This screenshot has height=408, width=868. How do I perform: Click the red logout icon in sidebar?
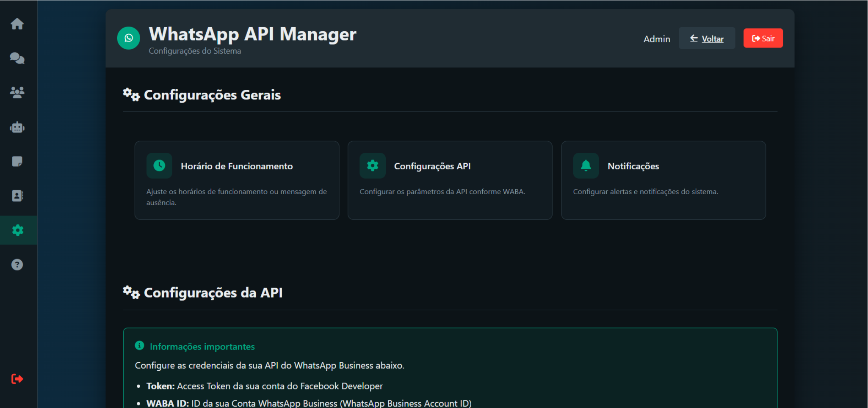pos(17,379)
